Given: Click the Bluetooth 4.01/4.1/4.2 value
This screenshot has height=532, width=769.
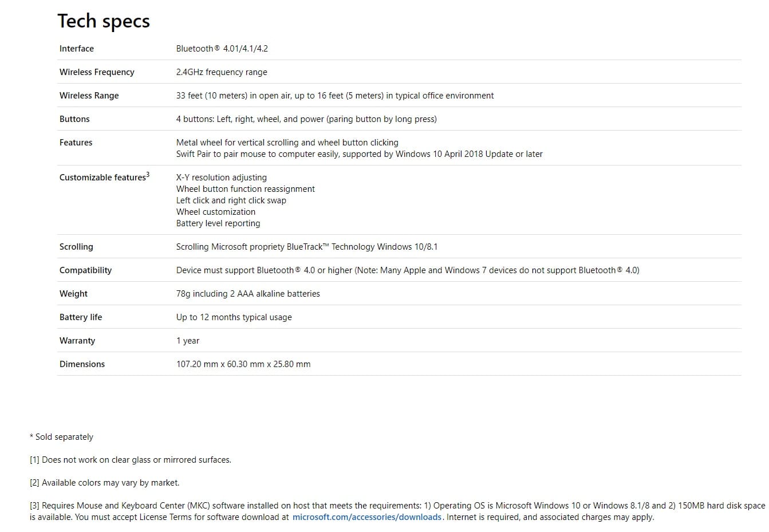Looking at the screenshot, I should tap(222, 49).
